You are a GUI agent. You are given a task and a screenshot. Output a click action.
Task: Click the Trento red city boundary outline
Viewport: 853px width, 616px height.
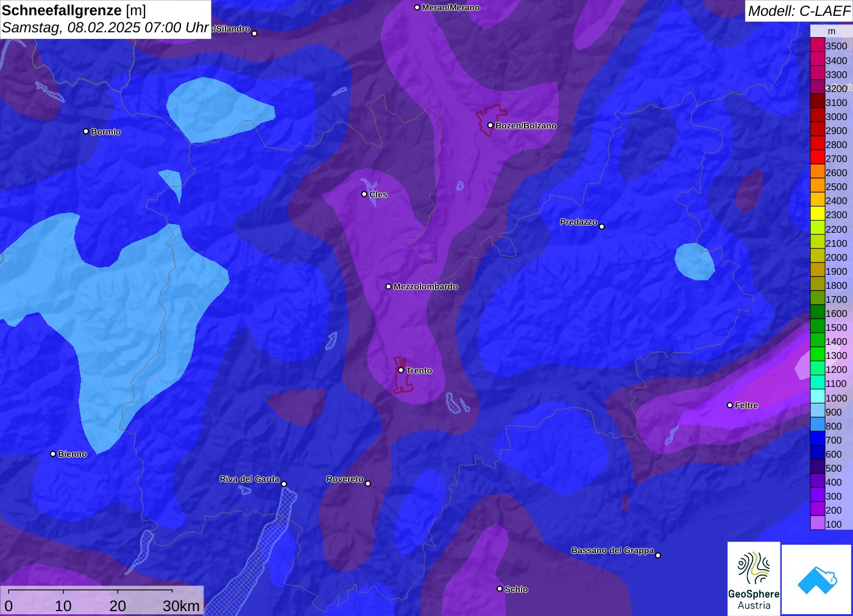[403, 375]
